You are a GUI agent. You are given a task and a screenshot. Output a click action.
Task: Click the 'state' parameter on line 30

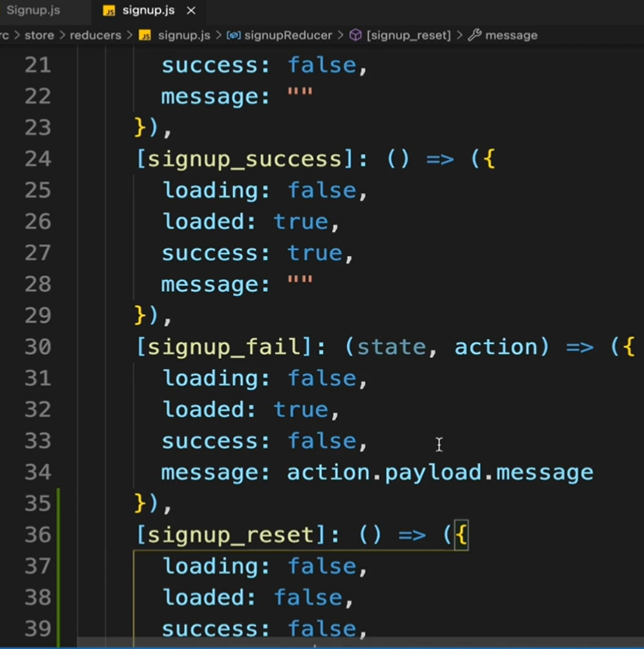pyautogui.click(x=391, y=347)
